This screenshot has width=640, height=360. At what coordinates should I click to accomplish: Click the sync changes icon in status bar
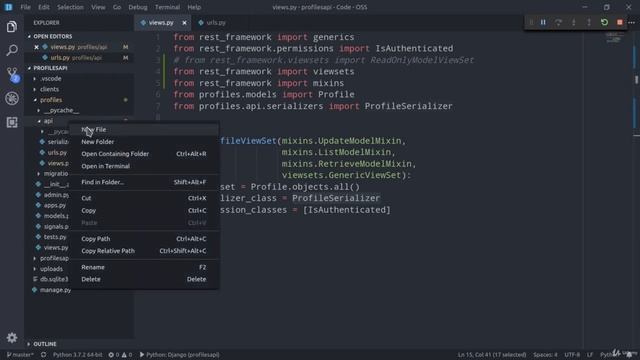pyautogui.click(x=43, y=355)
